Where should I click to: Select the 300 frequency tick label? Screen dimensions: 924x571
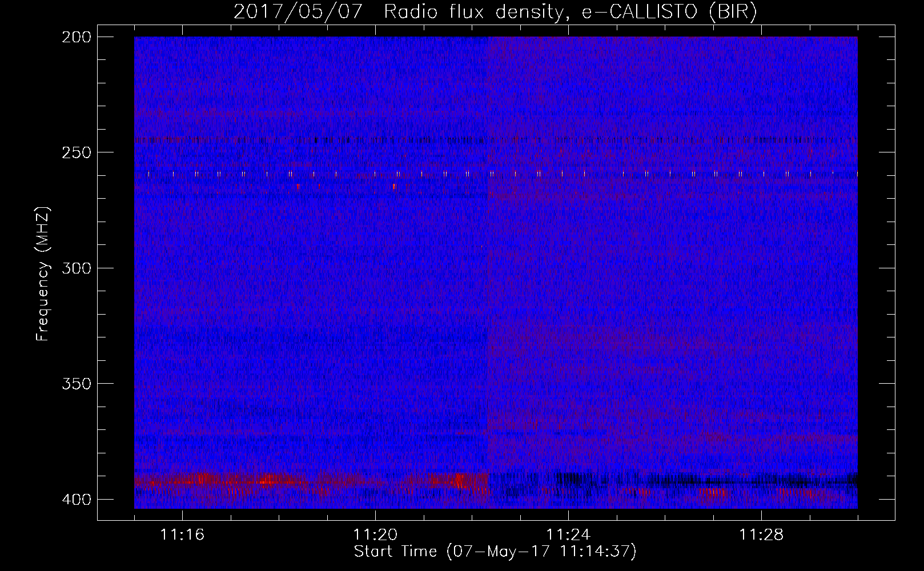(76, 268)
